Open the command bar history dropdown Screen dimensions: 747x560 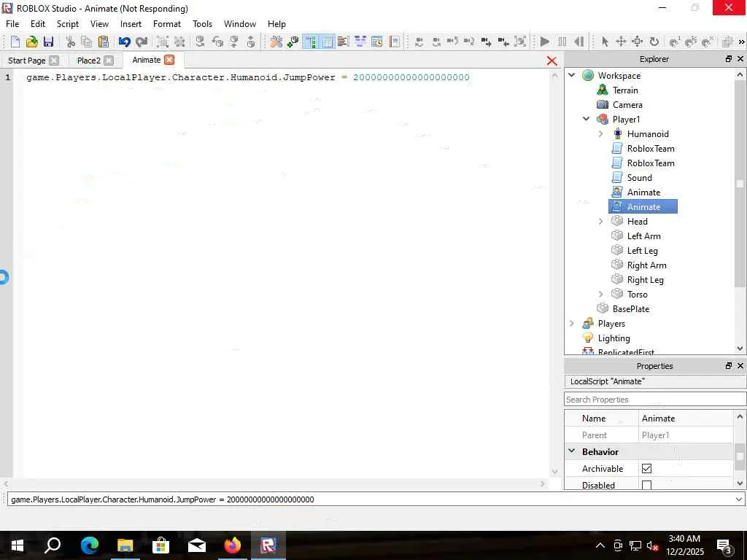(x=739, y=499)
